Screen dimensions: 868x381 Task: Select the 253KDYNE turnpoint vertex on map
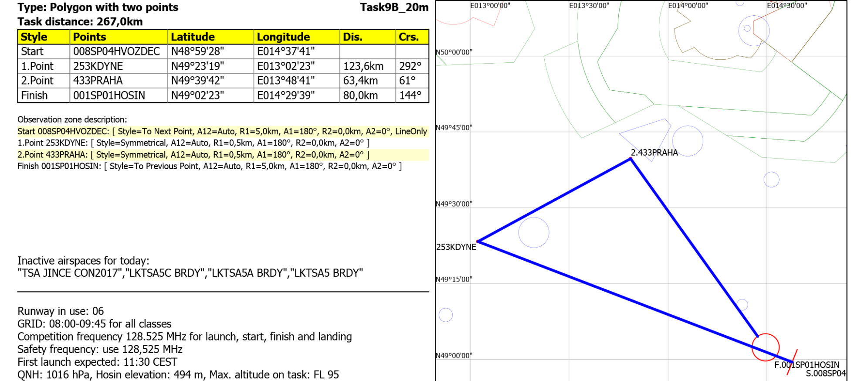click(x=478, y=241)
